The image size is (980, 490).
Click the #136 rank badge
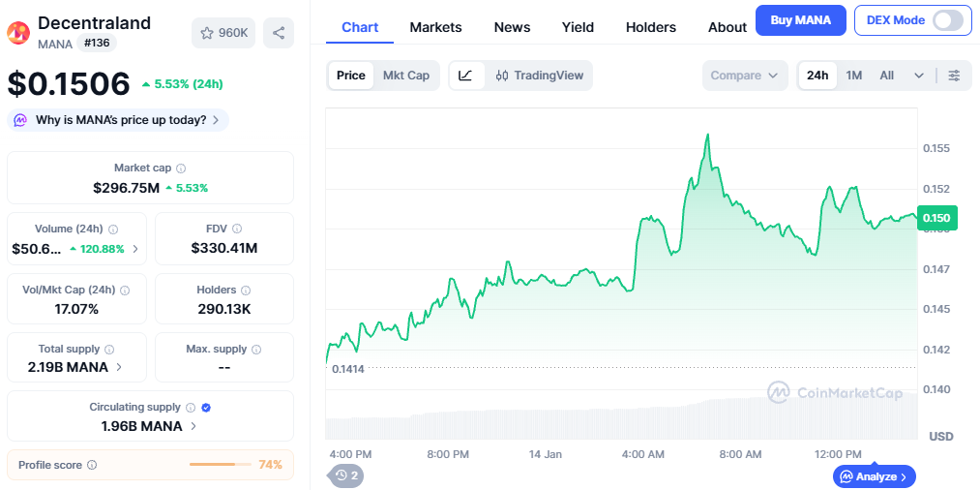click(x=96, y=44)
